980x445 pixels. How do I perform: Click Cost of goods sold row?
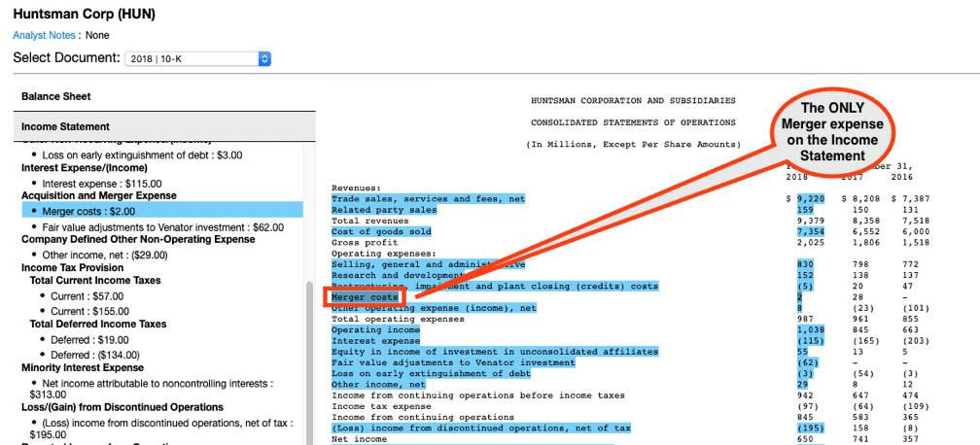(381, 232)
